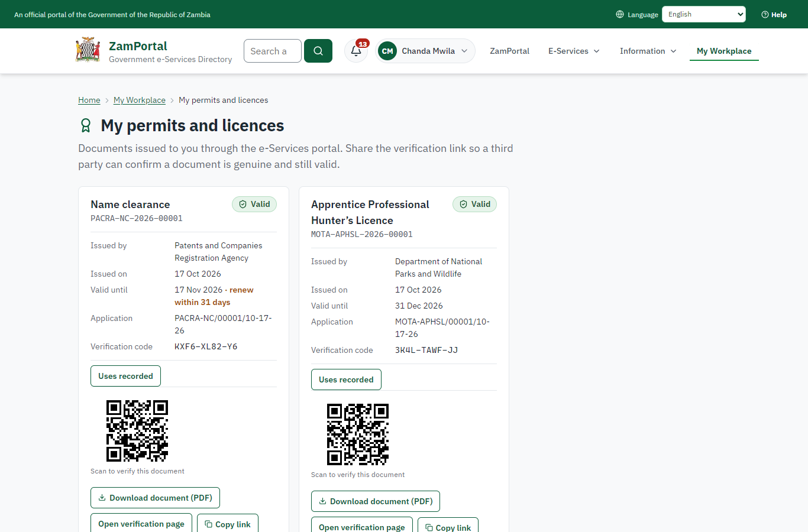Open verification page for Name clearance

point(141,523)
